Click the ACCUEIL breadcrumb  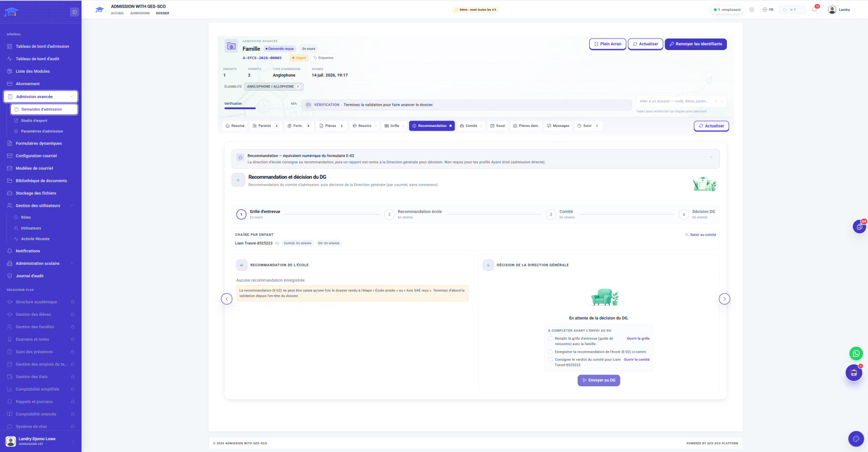pyautogui.click(x=118, y=13)
